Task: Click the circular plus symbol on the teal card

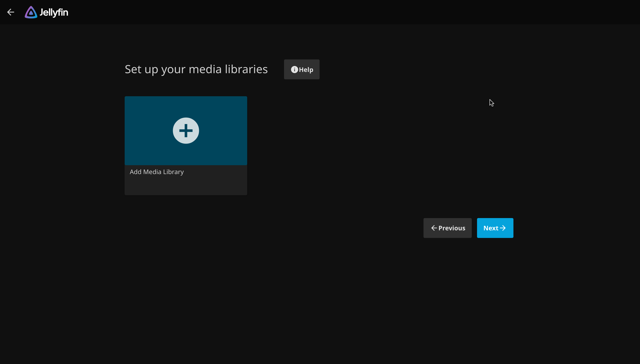Action: [x=186, y=130]
